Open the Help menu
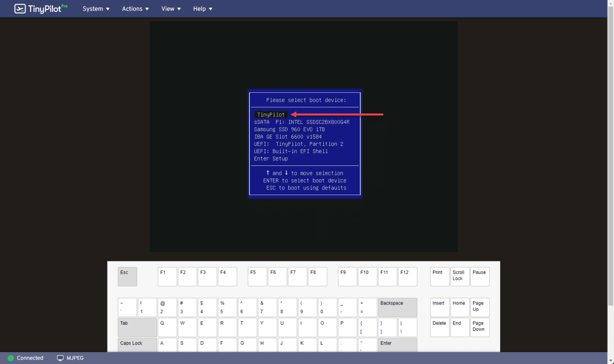This screenshot has height=364, width=614. 202,8
